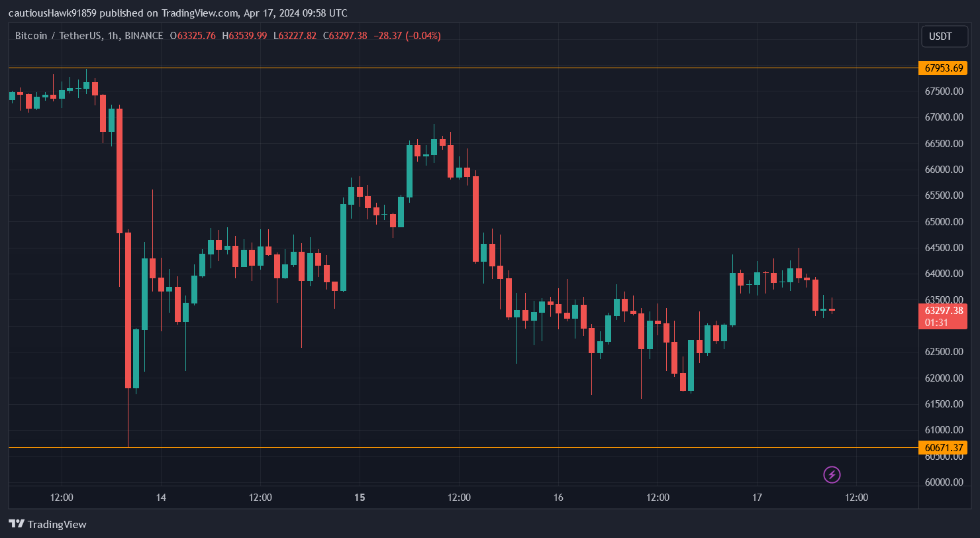Click the 17 date label on time axis
The height and width of the screenshot is (538, 980).
pos(757,498)
